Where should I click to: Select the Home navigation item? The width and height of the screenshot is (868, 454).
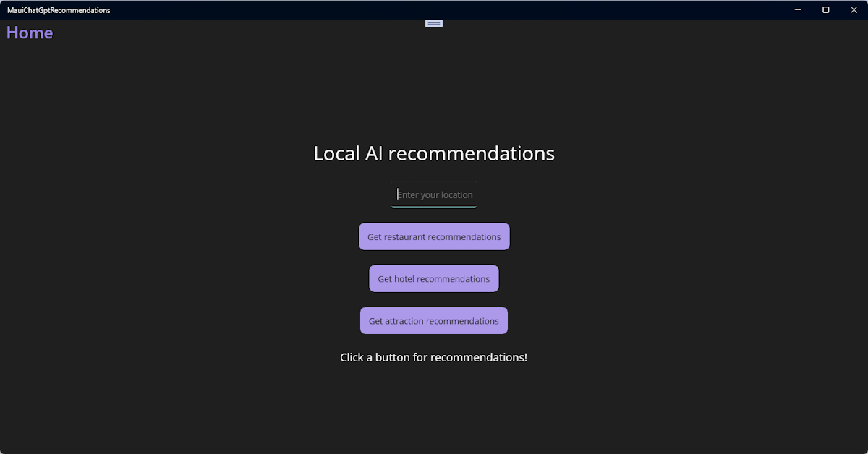[29, 33]
